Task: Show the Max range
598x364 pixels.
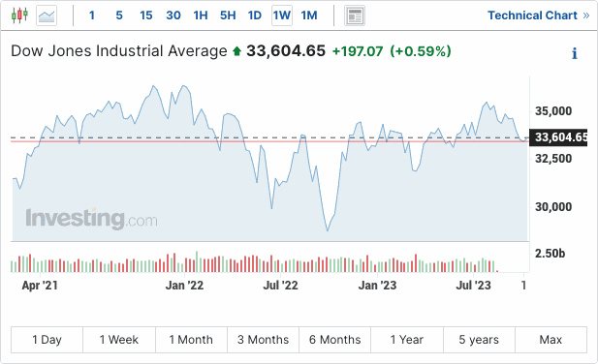Action: 551,340
